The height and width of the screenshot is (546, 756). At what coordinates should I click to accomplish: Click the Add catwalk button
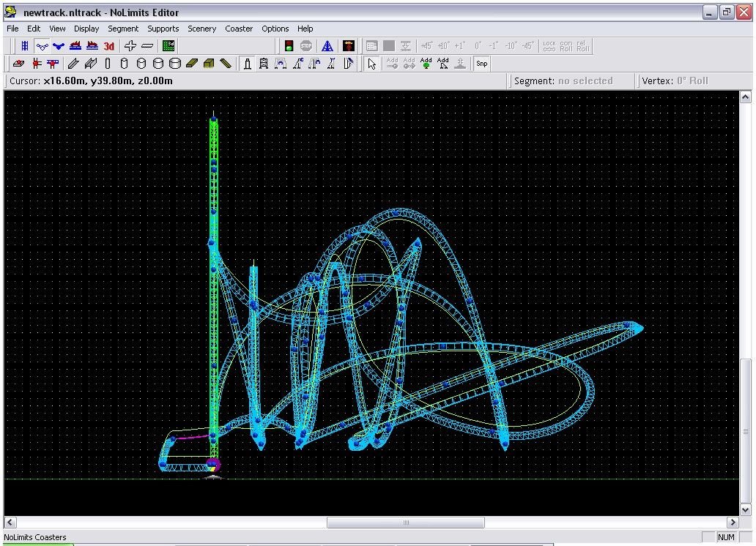click(x=442, y=64)
